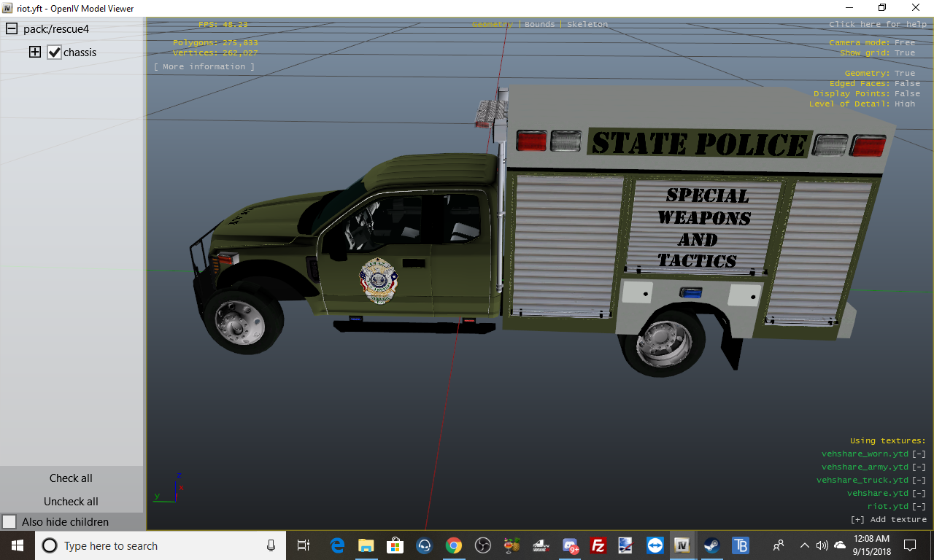Remove the vehshare_army.ytd texture
Viewport: 934px width, 560px height.
coord(919,467)
